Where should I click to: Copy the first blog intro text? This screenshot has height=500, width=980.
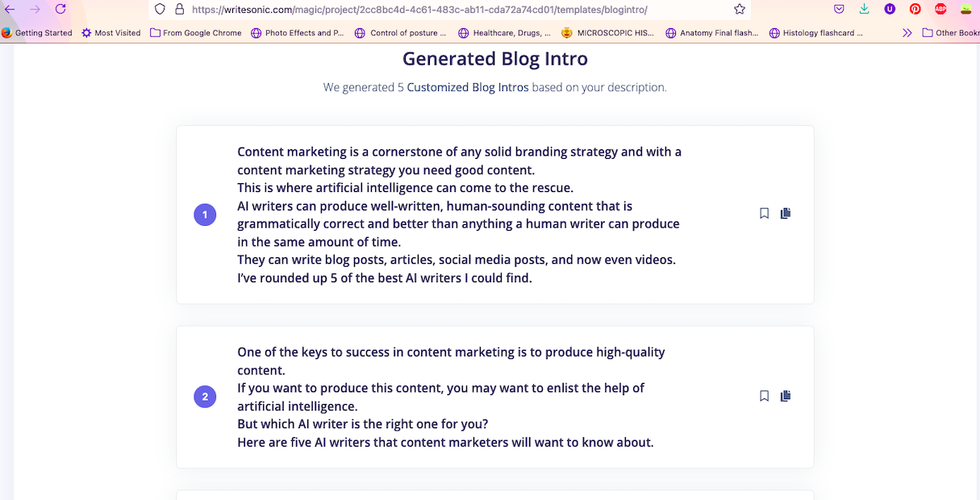click(786, 214)
